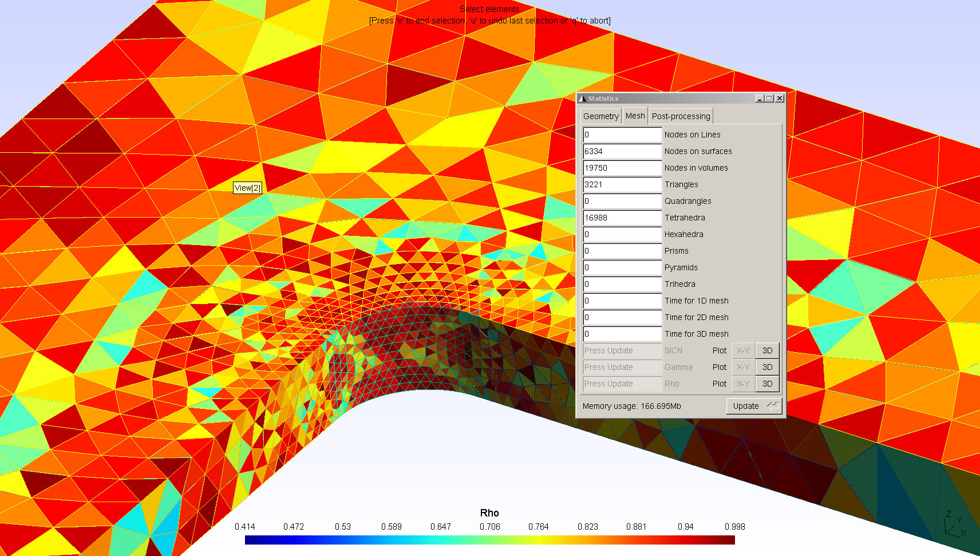Minimize the Statistics window
Screen dimensions: 980x556
pos(760,98)
